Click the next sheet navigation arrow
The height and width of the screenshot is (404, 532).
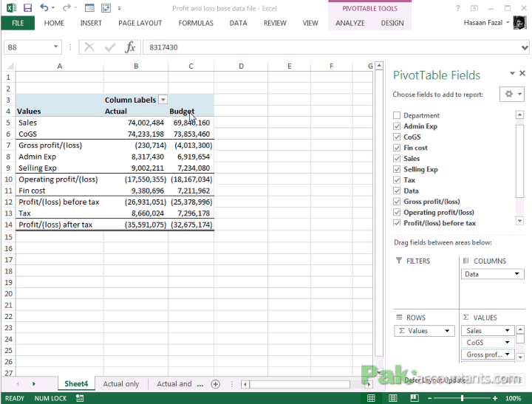pyautogui.click(x=33, y=383)
